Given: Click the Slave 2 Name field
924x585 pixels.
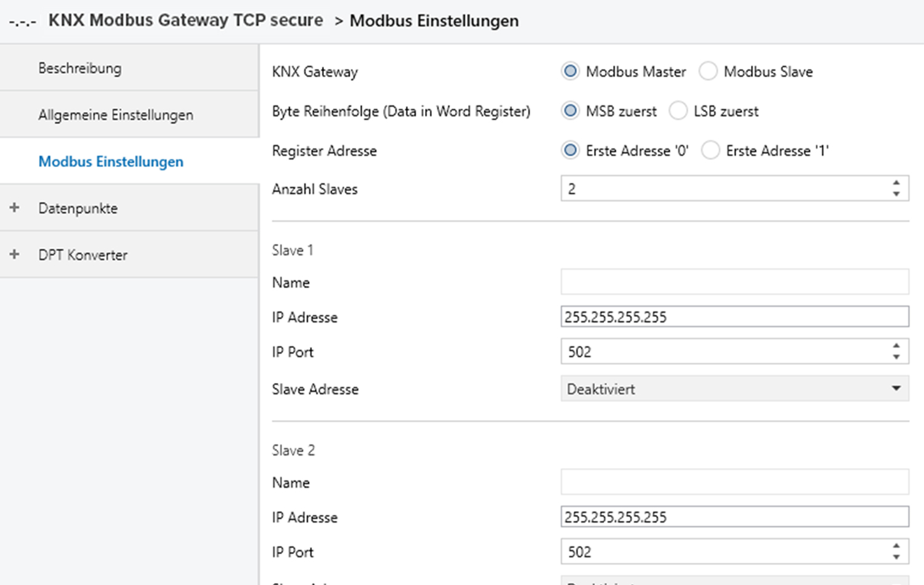Looking at the screenshot, I should [734, 482].
